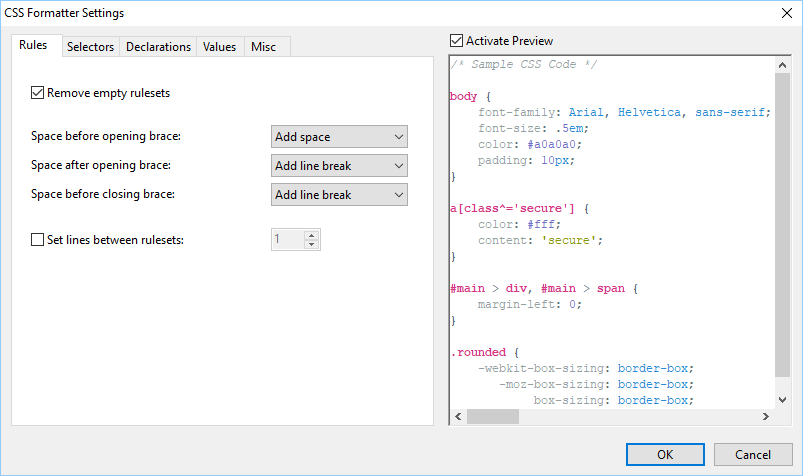Open the Declarations tab
Screen dimensions: 803x476
(x=158, y=47)
